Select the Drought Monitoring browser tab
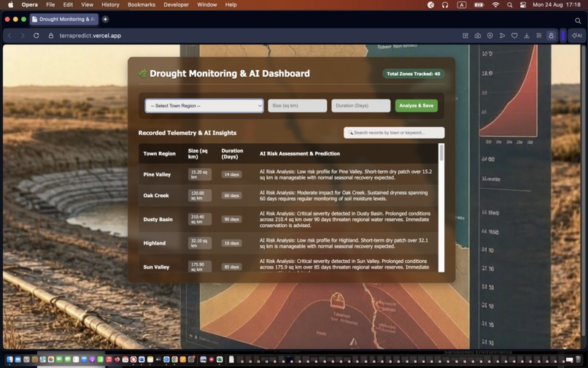Image resolution: width=588 pixels, height=368 pixels. coord(63,19)
